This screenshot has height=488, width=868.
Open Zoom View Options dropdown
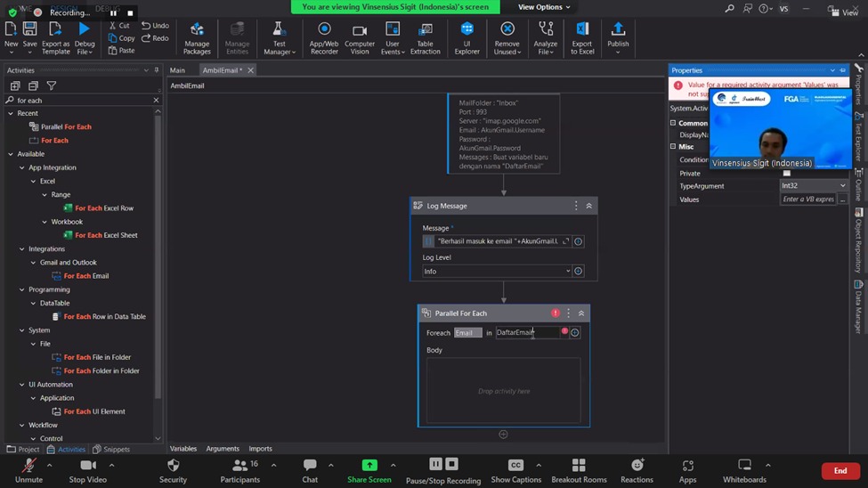(x=544, y=6)
